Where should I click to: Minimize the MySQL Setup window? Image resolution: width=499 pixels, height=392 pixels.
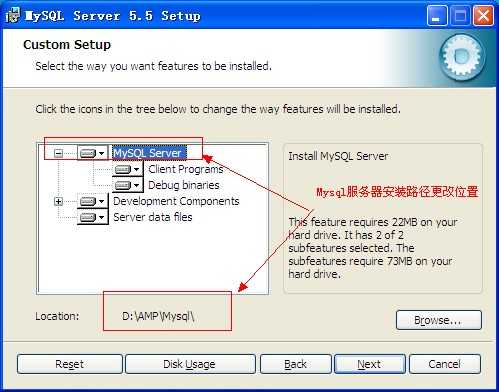[437, 16]
